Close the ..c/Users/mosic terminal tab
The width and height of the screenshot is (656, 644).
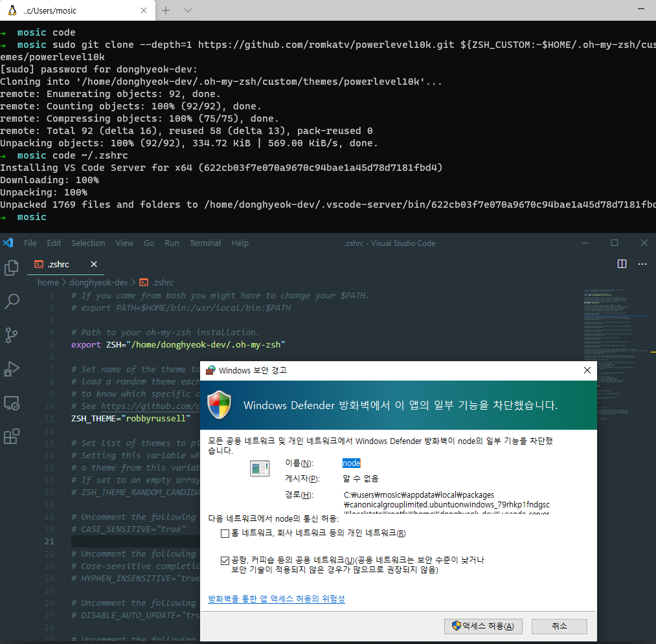144,10
